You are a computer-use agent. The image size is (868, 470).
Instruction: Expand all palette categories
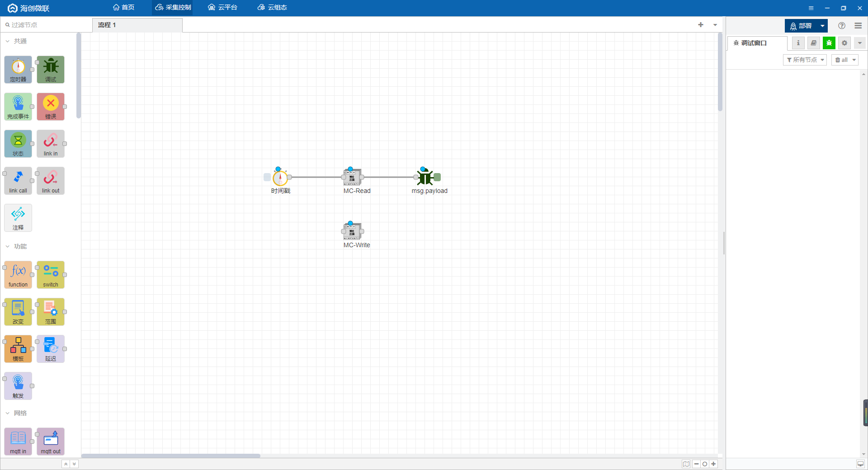pyautogui.click(x=75, y=464)
